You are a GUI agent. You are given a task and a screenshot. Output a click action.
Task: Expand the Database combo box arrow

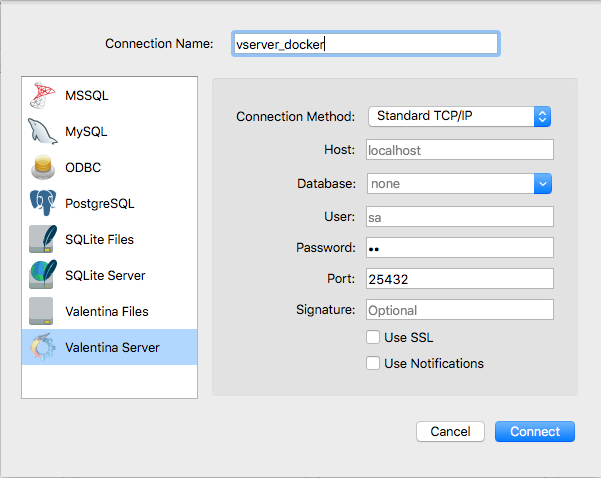tap(543, 184)
